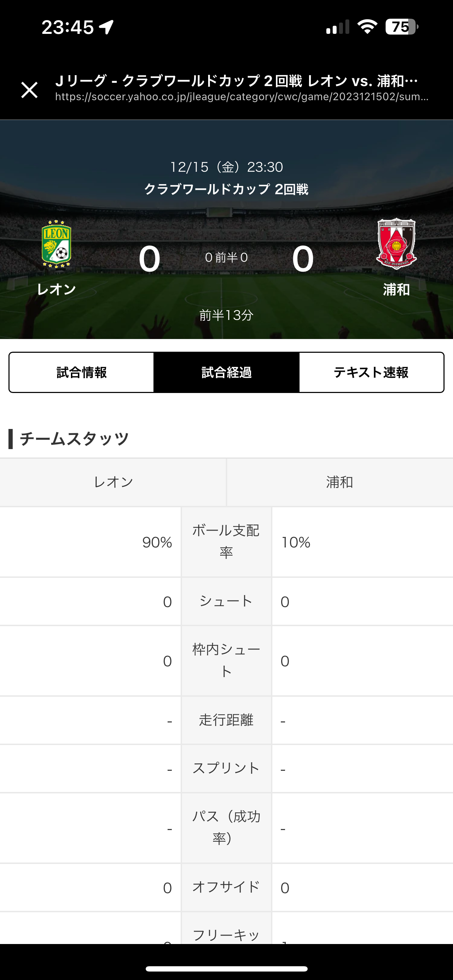This screenshot has width=453, height=980.
Task: Tap the León club crest logo
Action: (x=56, y=244)
